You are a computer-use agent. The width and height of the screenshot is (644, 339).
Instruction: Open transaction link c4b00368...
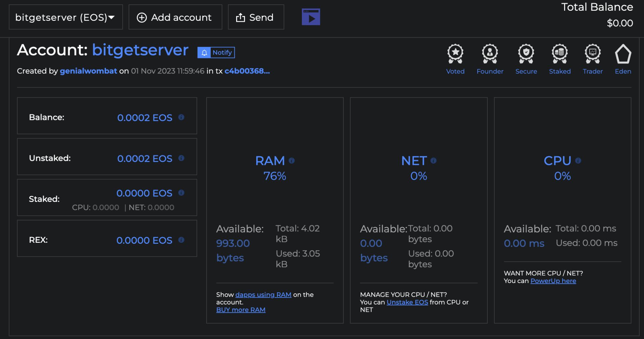tap(247, 71)
